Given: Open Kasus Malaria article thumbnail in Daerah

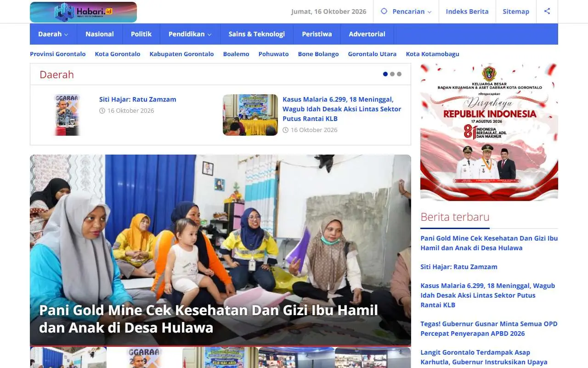Looking at the screenshot, I should point(250,115).
